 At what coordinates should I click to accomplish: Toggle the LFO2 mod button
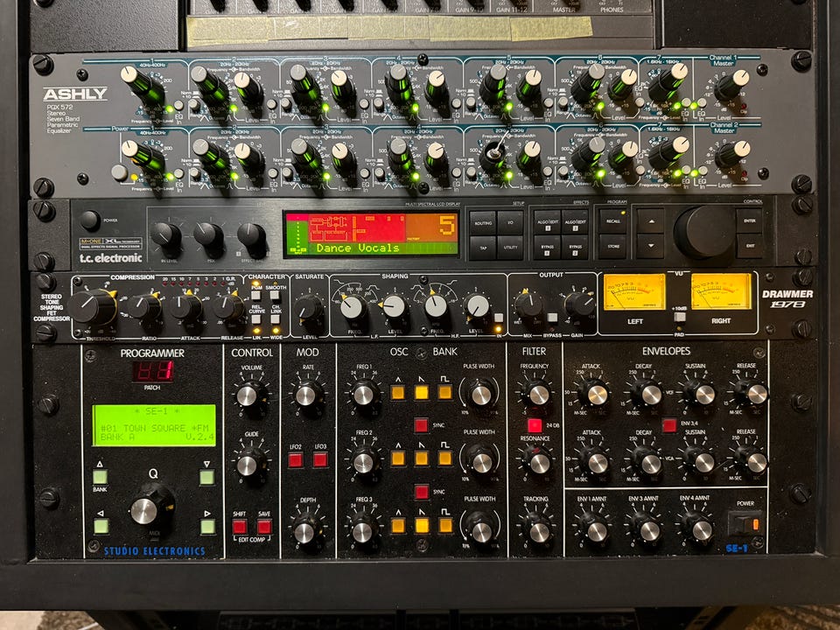click(x=296, y=460)
